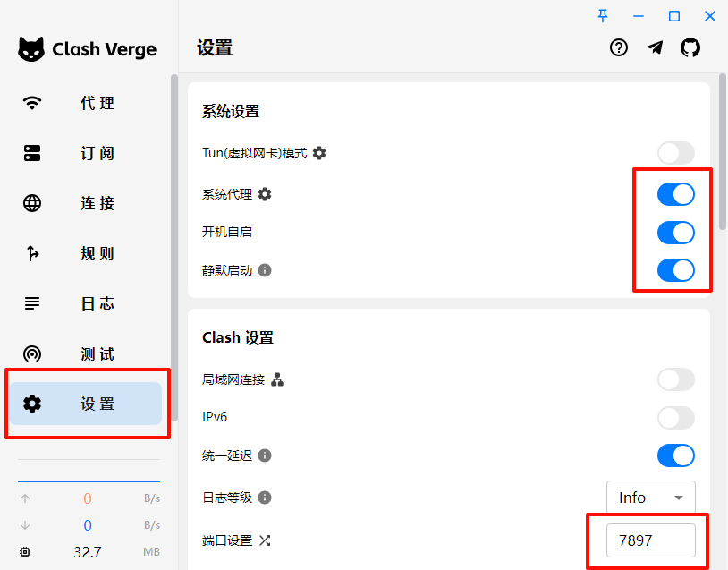Click the help question mark button
Screen dimensions: 728x570
tap(619, 47)
